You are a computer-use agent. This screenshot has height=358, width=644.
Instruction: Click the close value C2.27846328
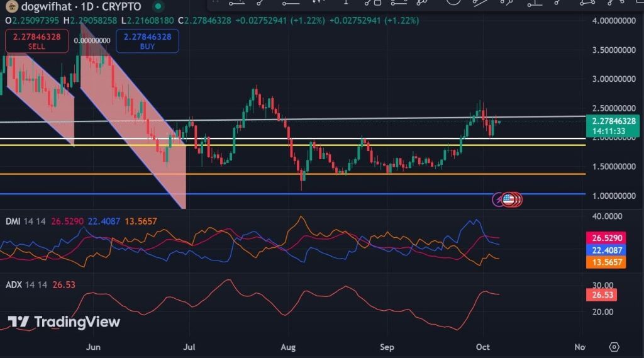click(x=204, y=21)
